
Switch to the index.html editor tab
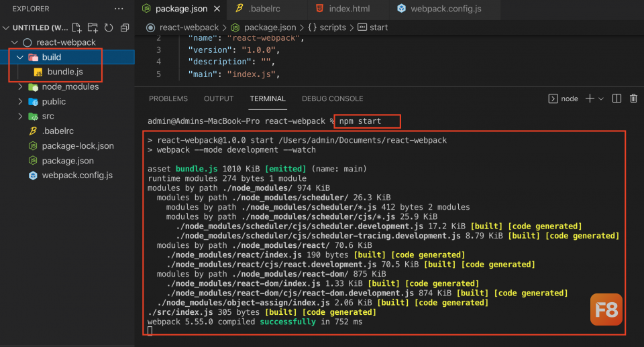point(348,9)
